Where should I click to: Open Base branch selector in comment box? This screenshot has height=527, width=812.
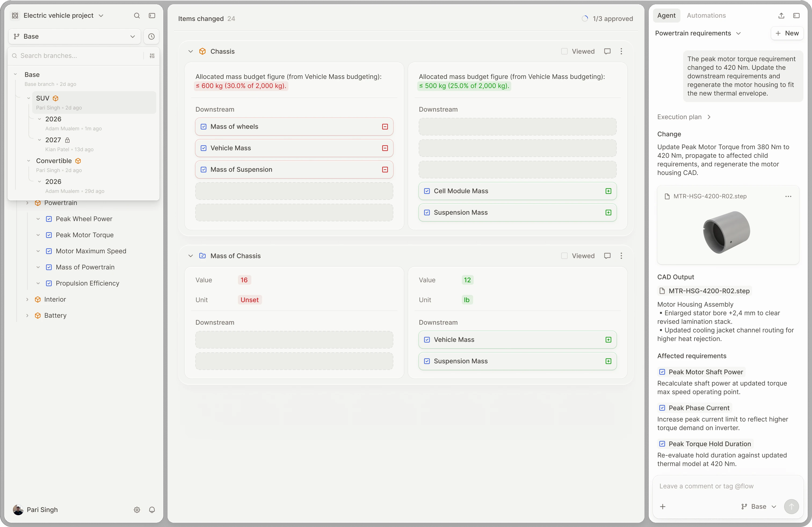[x=759, y=507]
